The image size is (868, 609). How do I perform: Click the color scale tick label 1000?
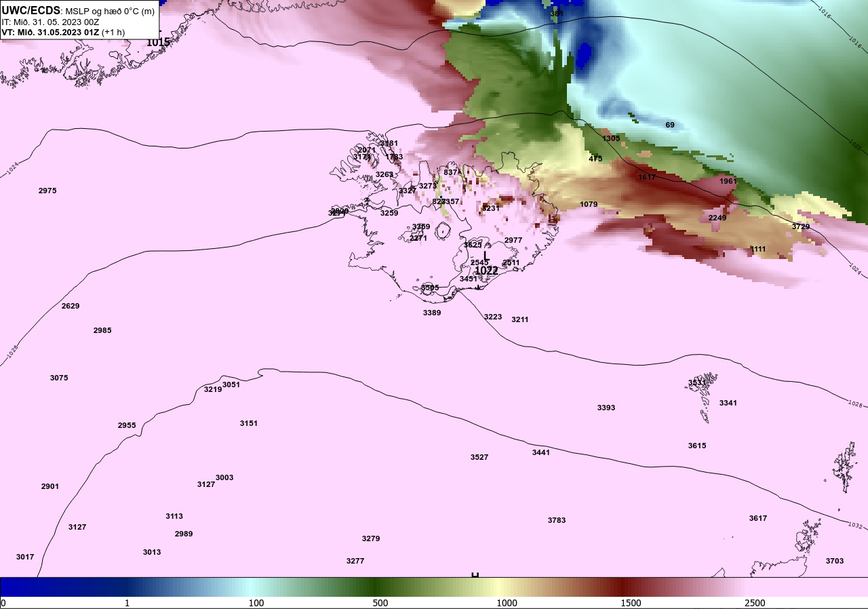click(507, 603)
